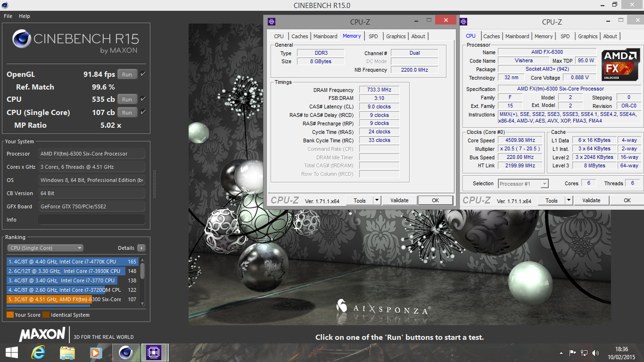Select ranking entry Intel Core i7-3770

(72, 280)
